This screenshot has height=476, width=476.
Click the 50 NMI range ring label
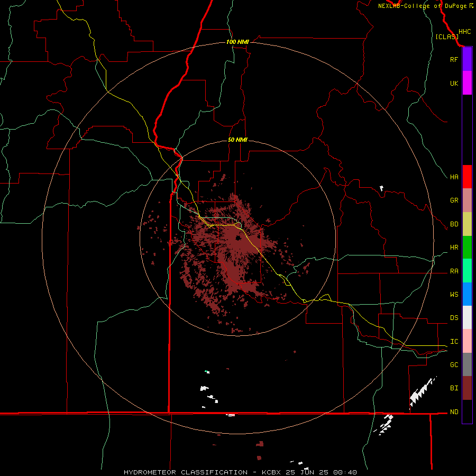[237, 140]
